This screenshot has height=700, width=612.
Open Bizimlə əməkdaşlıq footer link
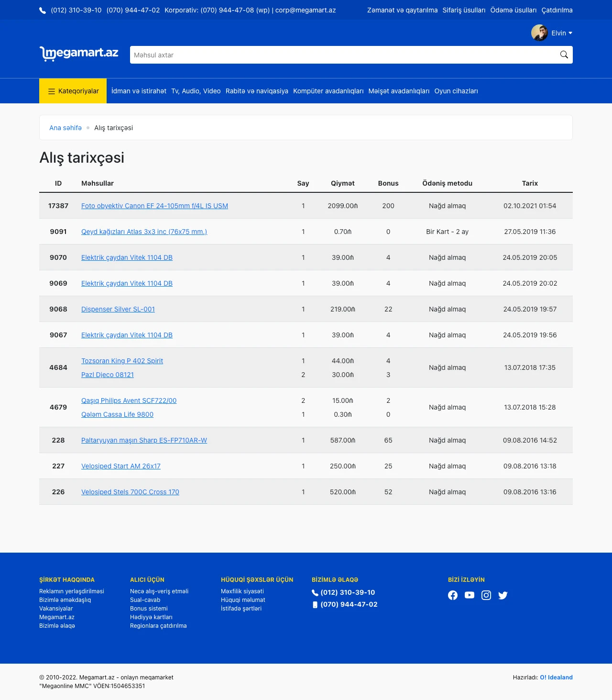pos(65,600)
